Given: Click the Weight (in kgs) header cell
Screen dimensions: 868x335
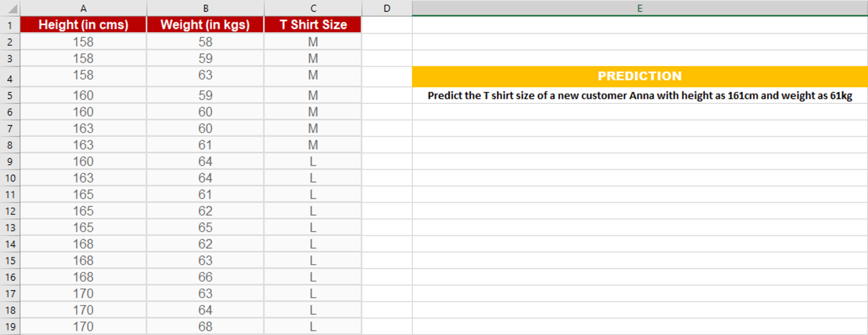Looking at the screenshot, I should point(206,25).
